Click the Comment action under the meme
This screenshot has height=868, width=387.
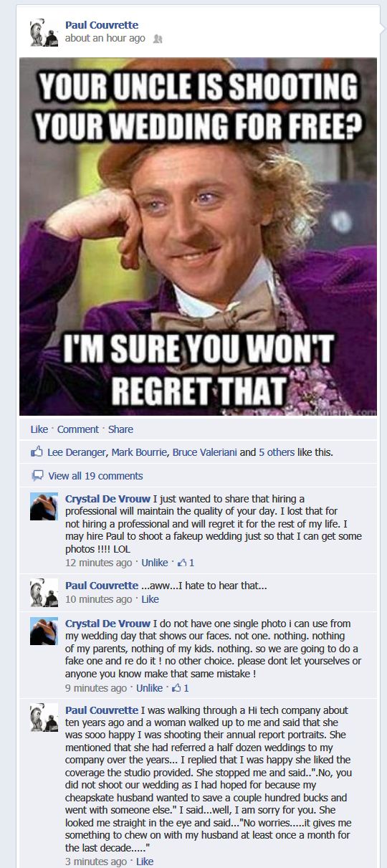[77, 429]
